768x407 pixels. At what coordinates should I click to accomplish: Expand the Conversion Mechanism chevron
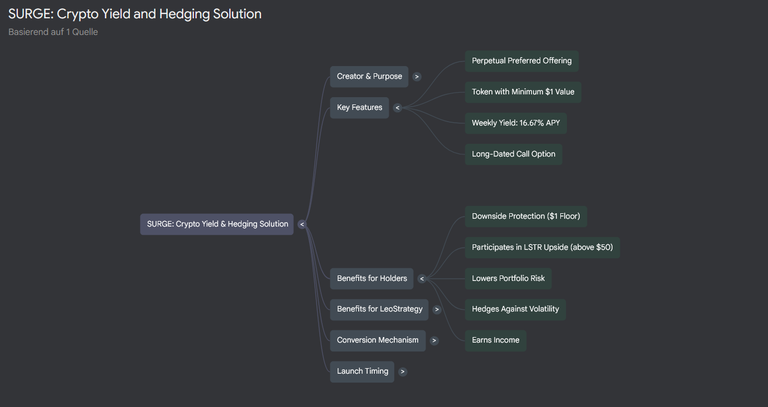434,340
